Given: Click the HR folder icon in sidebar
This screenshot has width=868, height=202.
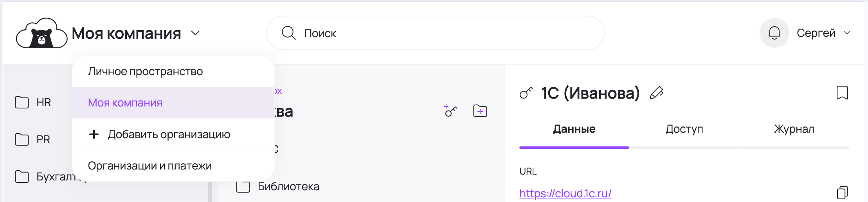Looking at the screenshot, I should point(22,102).
